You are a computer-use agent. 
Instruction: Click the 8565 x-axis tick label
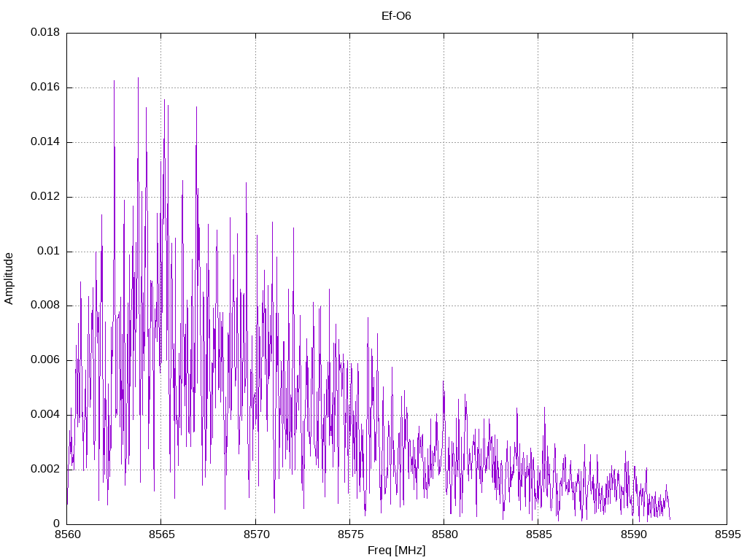tap(161, 534)
